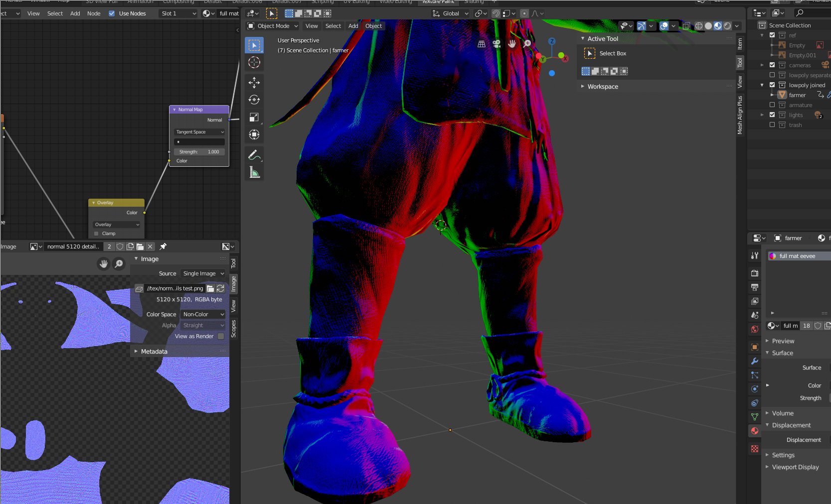Enable the trash collection checkbox

pos(772,125)
